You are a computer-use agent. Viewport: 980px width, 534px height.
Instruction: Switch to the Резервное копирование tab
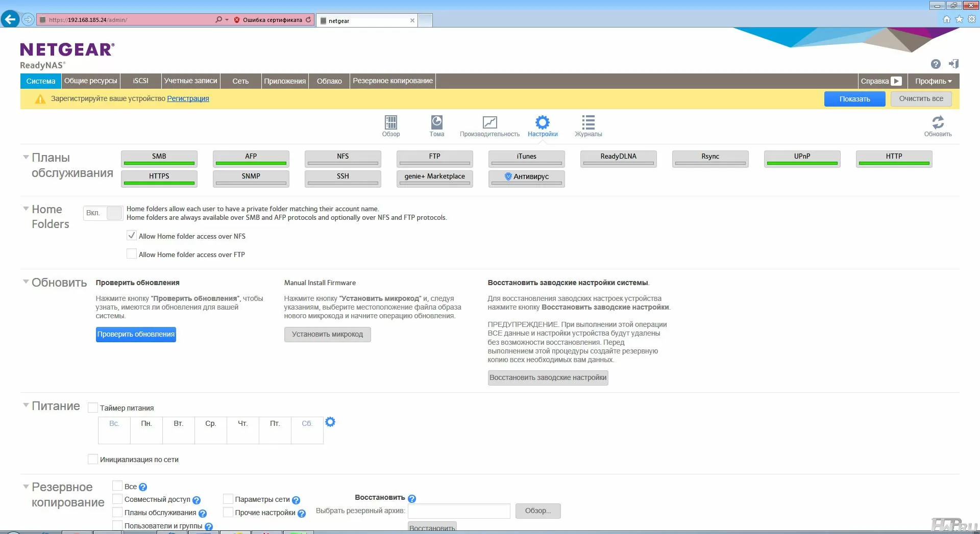coord(393,81)
